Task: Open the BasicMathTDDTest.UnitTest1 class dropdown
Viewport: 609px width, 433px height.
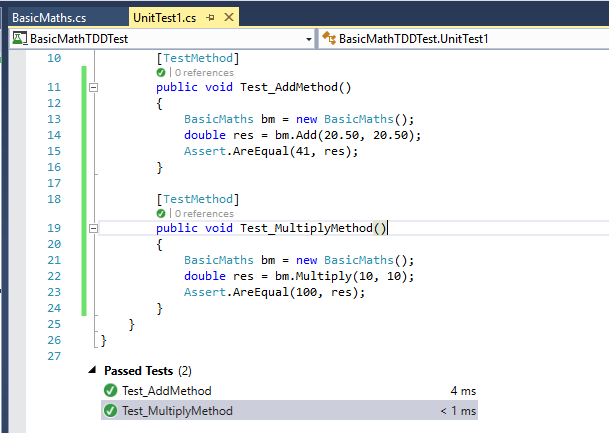Action: pyautogui.click(x=464, y=39)
